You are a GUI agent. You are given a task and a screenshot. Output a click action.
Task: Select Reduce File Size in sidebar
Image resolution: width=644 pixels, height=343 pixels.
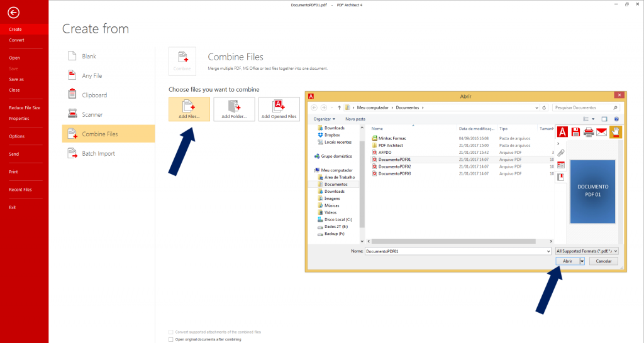(x=25, y=107)
